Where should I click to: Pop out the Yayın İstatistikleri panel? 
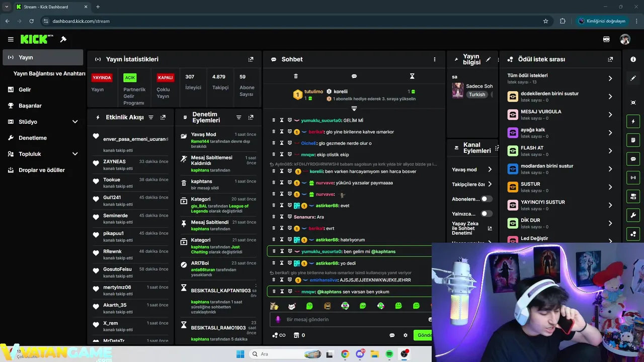(251, 59)
